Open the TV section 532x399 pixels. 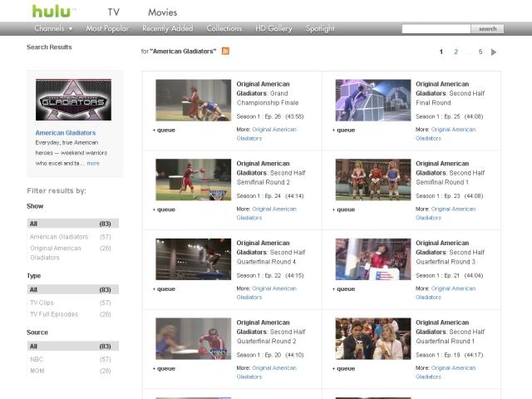click(114, 12)
